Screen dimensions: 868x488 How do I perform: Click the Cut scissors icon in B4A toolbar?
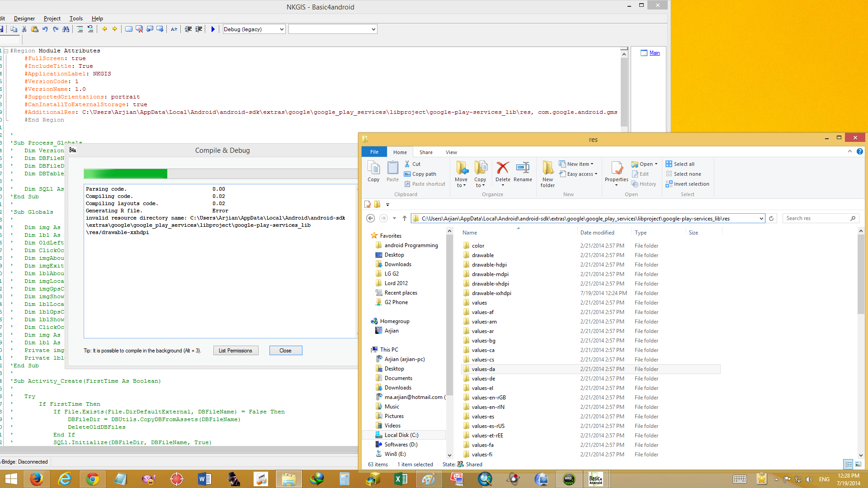click(x=24, y=29)
